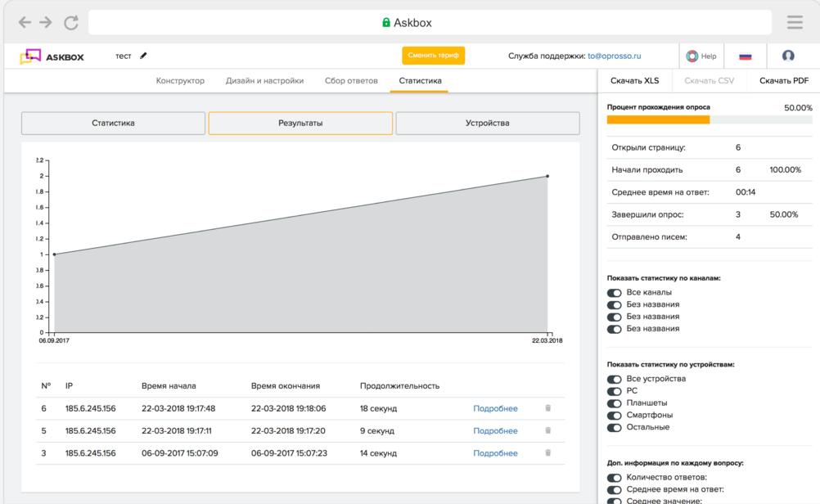Download results via "Скачать XLS"
Viewport: 820px width, 504px height.
coord(634,81)
